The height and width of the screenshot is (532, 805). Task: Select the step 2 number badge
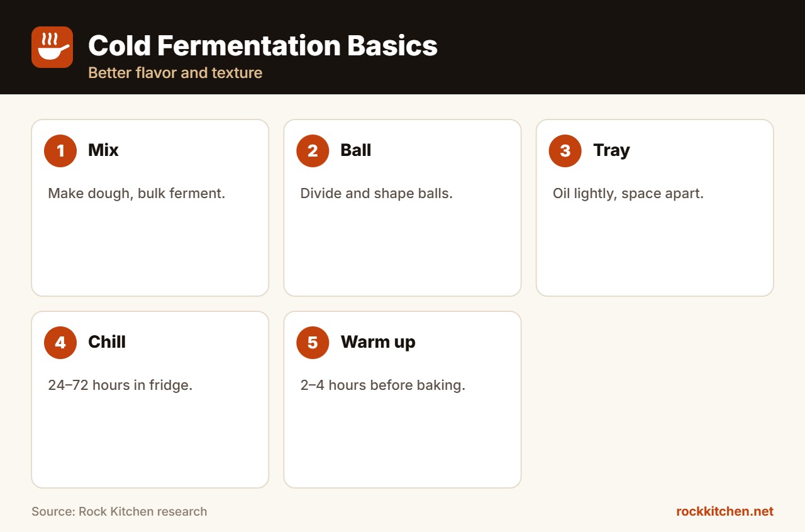tap(313, 151)
